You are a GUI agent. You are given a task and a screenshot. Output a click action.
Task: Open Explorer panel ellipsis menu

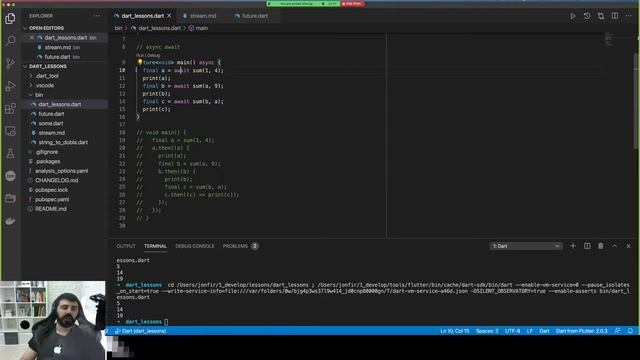97,16
